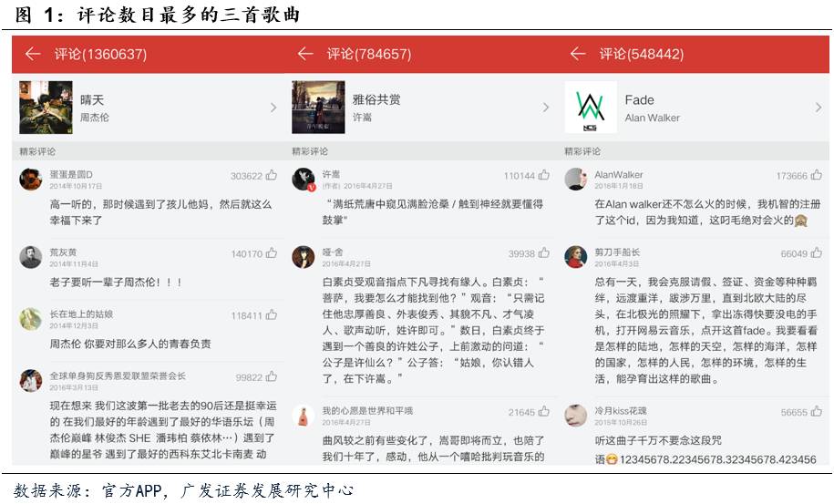The height and width of the screenshot is (504, 834).
Task: Open profile of username 长在地上的姑娘
Action: pyautogui.click(x=81, y=314)
